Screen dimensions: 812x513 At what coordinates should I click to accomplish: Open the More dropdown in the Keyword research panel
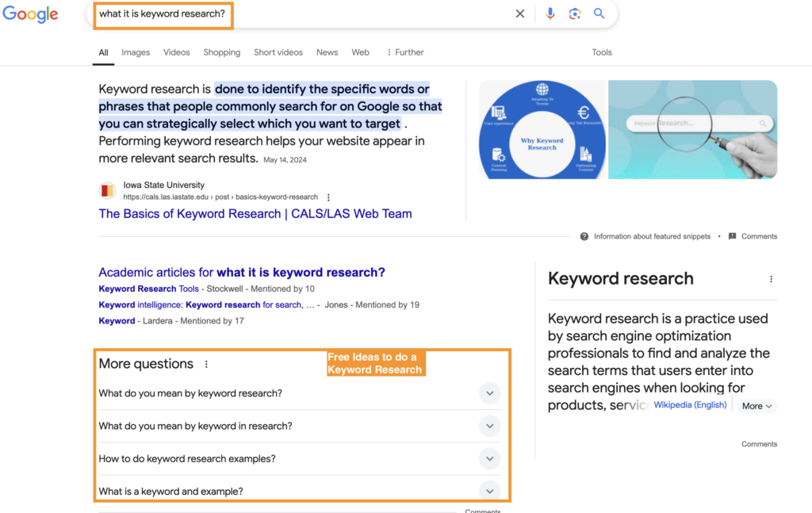click(755, 406)
